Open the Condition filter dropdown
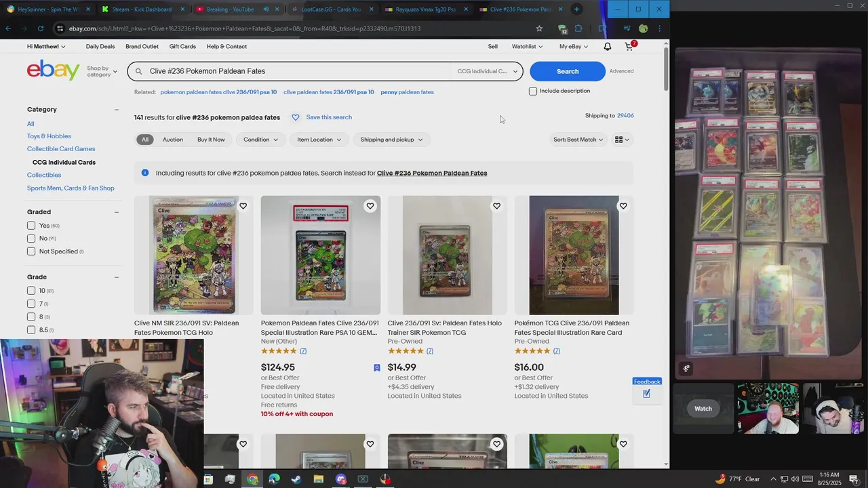Image resolution: width=868 pixels, height=488 pixels. [x=260, y=140]
